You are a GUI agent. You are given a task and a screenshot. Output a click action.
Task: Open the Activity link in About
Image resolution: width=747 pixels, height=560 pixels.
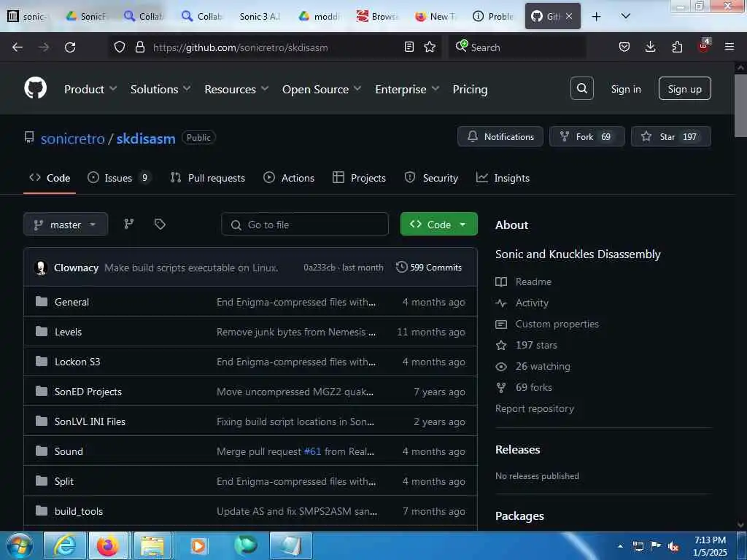click(532, 303)
